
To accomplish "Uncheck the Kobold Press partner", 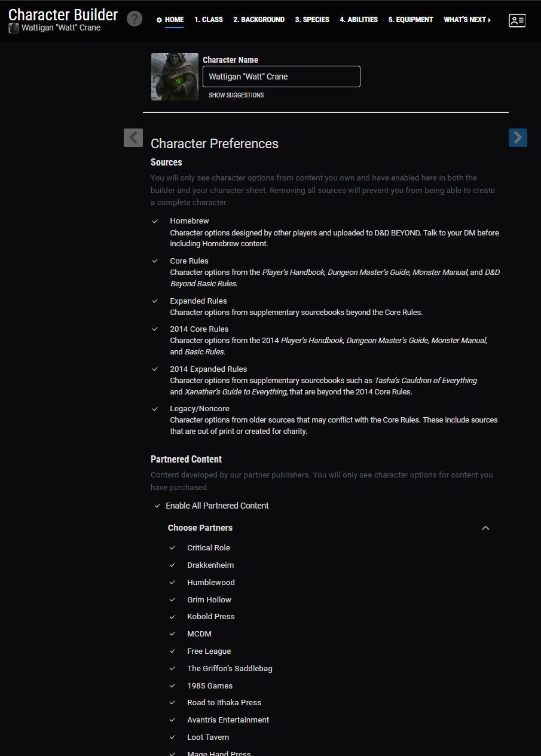I will click(172, 617).
